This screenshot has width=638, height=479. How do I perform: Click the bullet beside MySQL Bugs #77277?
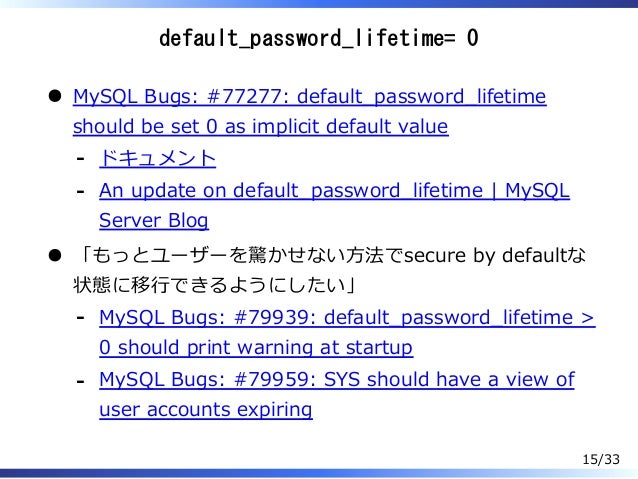point(55,96)
